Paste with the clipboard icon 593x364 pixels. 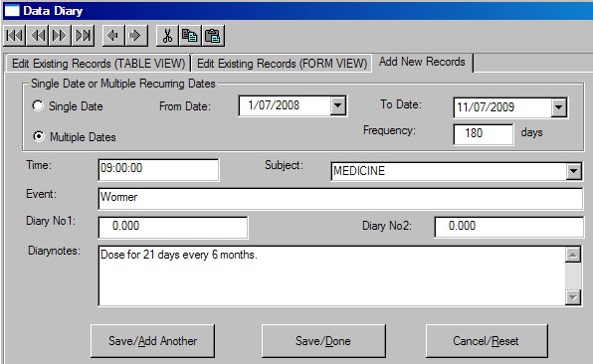click(213, 36)
